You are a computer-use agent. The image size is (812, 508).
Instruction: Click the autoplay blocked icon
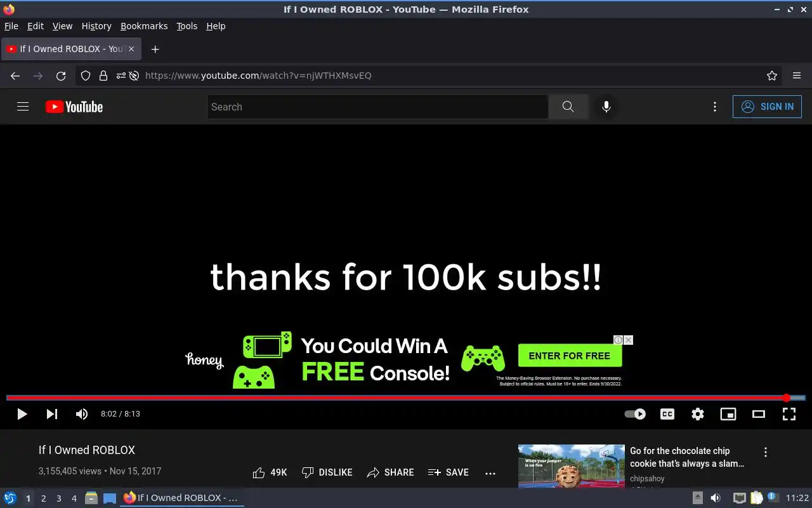tap(134, 76)
